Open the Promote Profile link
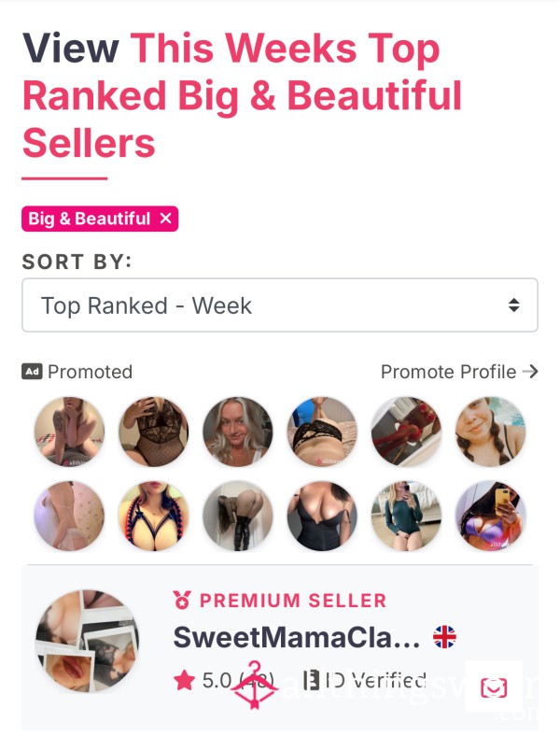Viewport: 560px width, 736px height. point(459,372)
